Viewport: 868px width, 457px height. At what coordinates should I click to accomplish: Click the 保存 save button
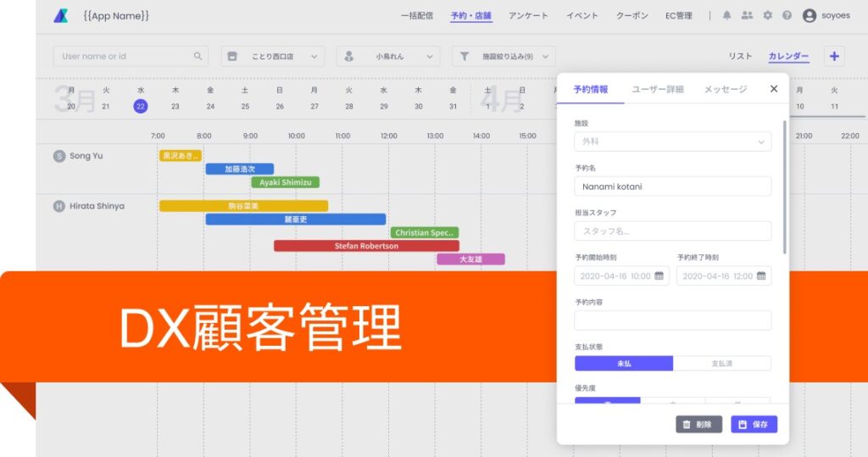tap(754, 424)
